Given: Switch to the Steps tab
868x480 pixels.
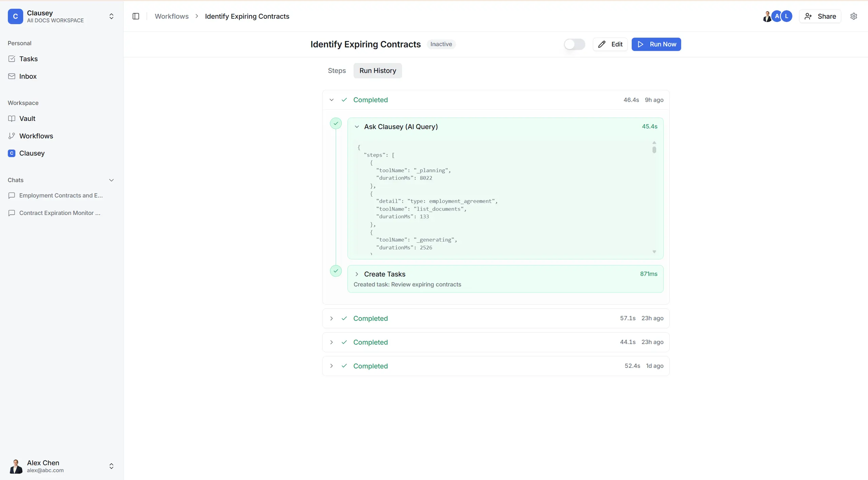Looking at the screenshot, I should click(x=336, y=71).
